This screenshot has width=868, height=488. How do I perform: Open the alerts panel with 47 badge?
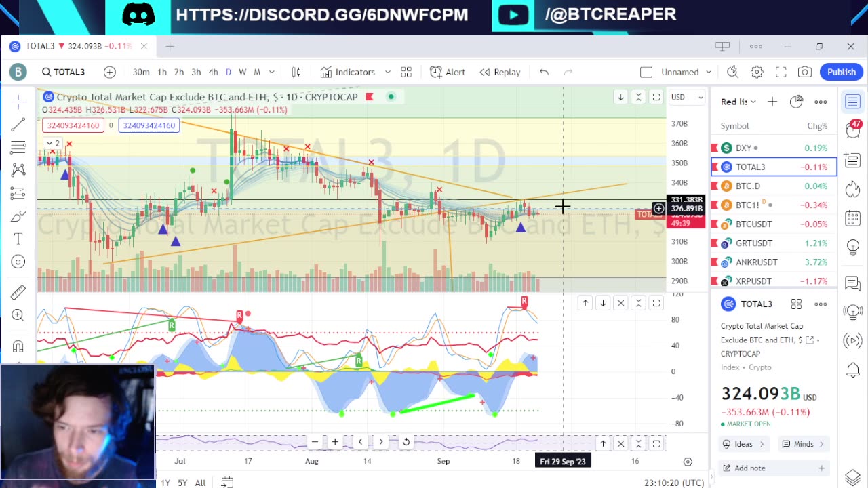click(x=853, y=130)
